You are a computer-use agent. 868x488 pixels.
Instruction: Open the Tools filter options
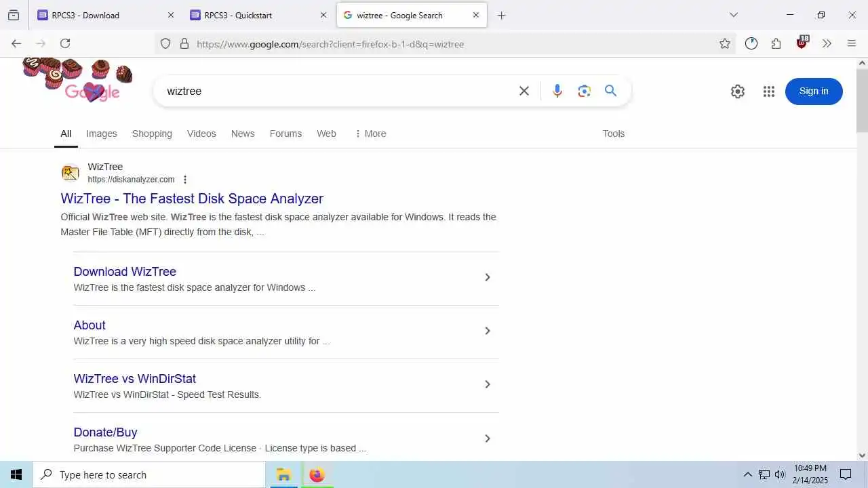(x=614, y=134)
